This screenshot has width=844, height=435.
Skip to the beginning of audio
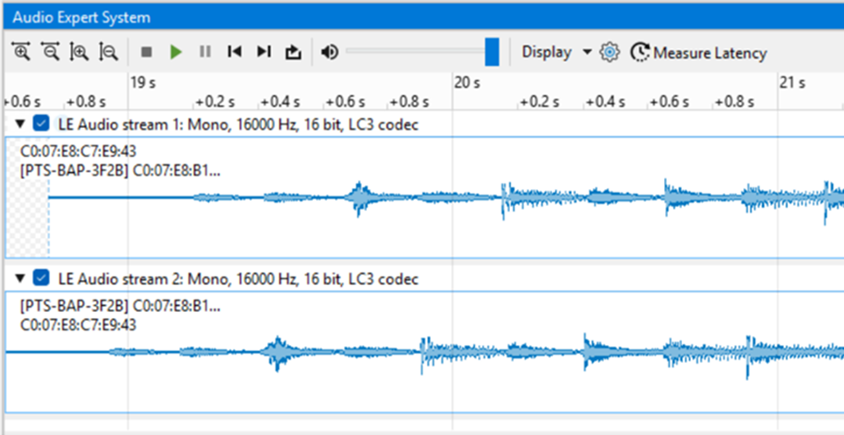pyautogui.click(x=234, y=52)
